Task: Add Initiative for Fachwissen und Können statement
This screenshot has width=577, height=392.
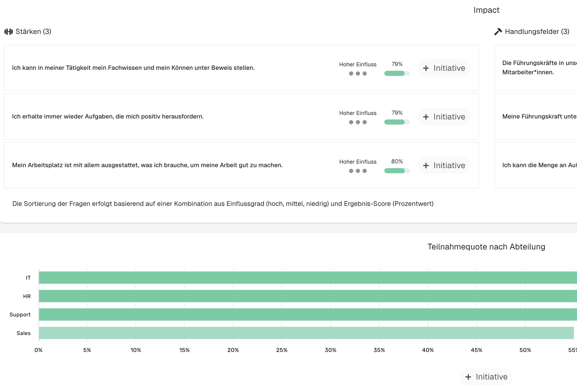Action: pos(444,68)
